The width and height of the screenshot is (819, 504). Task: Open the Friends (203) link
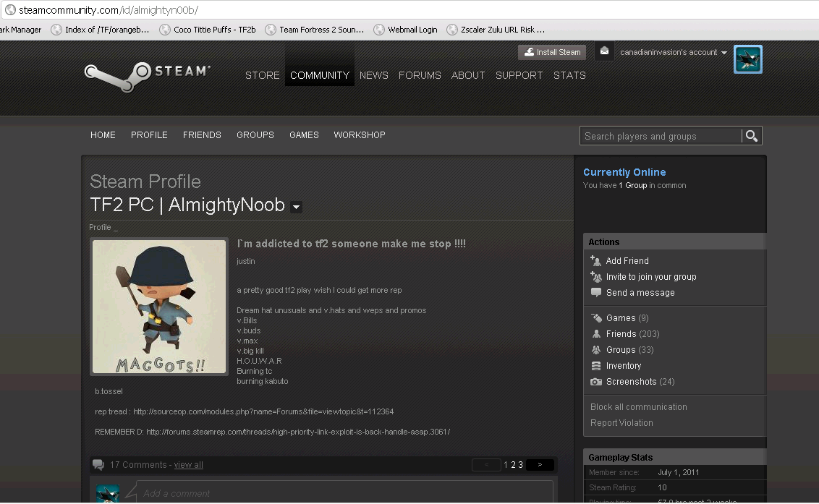(x=632, y=334)
